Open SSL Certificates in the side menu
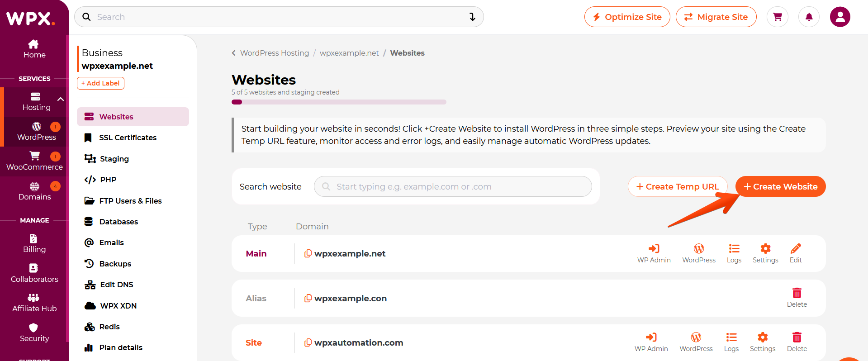The width and height of the screenshot is (868, 361). [128, 138]
